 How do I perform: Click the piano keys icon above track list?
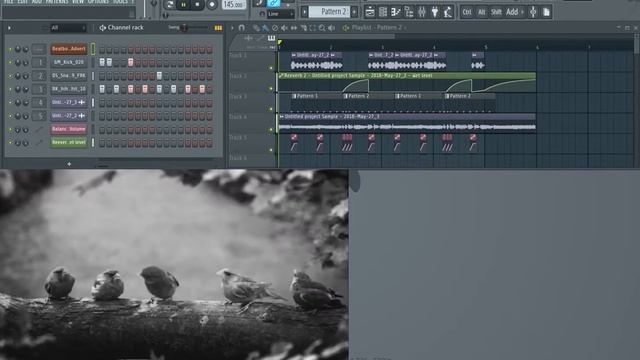coord(271,38)
